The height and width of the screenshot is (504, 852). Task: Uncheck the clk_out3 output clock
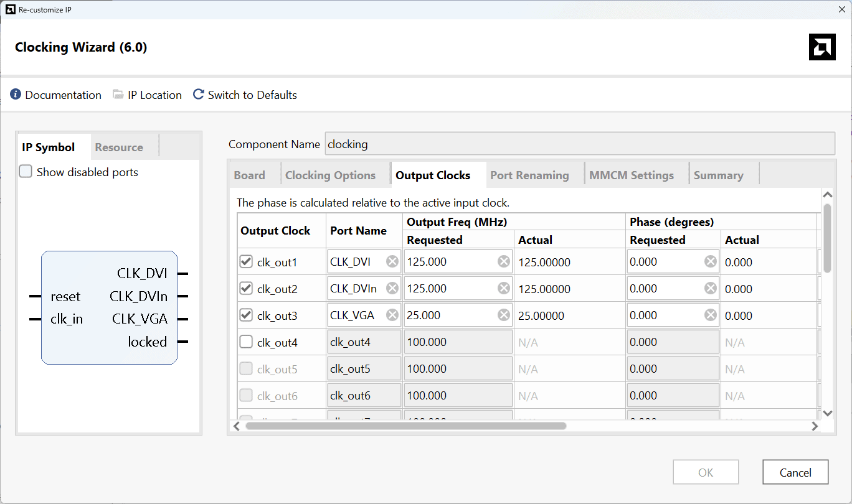(246, 315)
